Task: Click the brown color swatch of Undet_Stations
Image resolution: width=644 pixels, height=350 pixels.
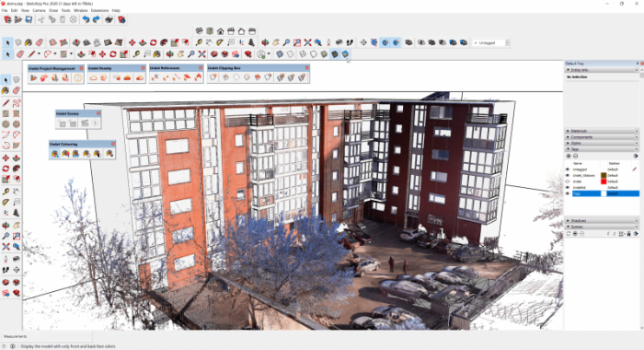Action: tap(604, 175)
